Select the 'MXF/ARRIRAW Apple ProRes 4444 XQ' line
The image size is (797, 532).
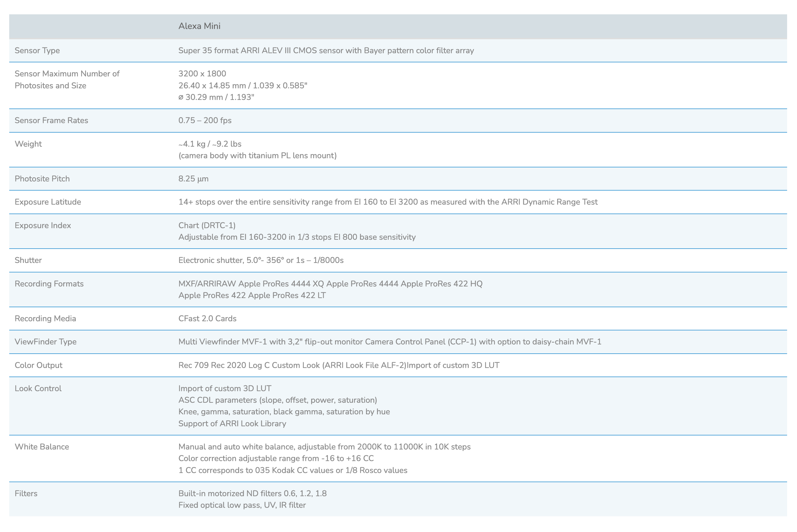pos(251,284)
